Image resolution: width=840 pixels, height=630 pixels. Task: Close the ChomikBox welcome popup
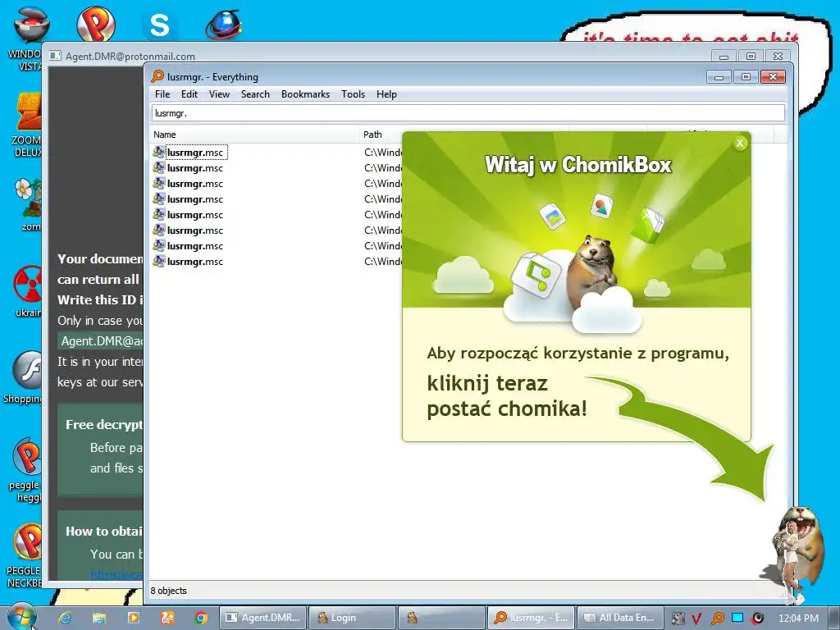[x=740, y=143]
